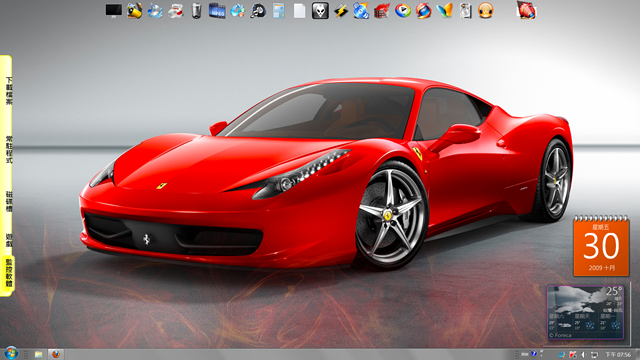Image resolution: width=640 pixels, height=360 pixels.
Task: Open the blue swirl icon in the dock
Action: 238,11
